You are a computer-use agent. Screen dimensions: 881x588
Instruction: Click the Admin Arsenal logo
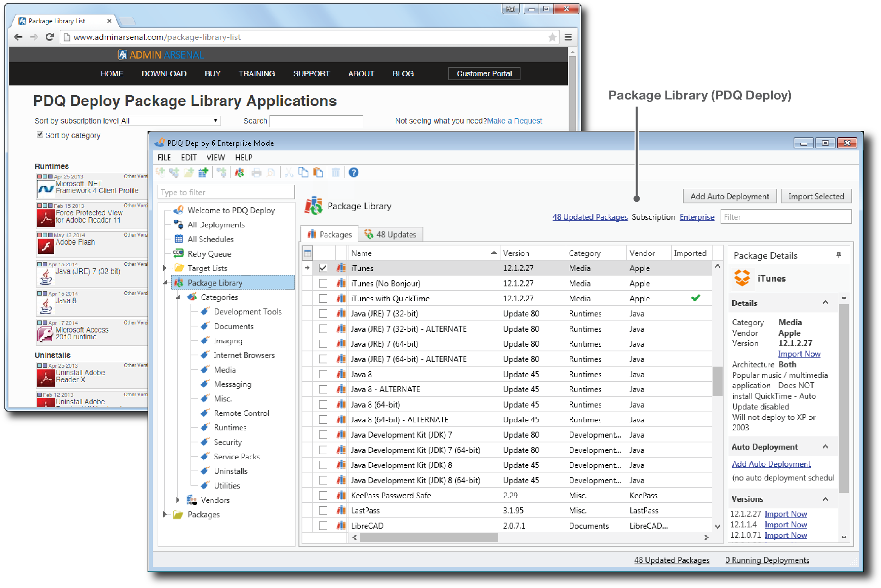coord(160,55)
